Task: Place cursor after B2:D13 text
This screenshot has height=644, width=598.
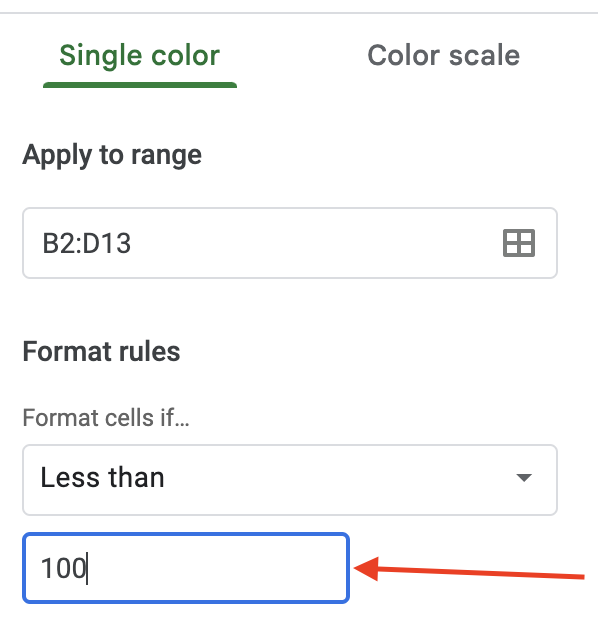Action: (132, 243)
